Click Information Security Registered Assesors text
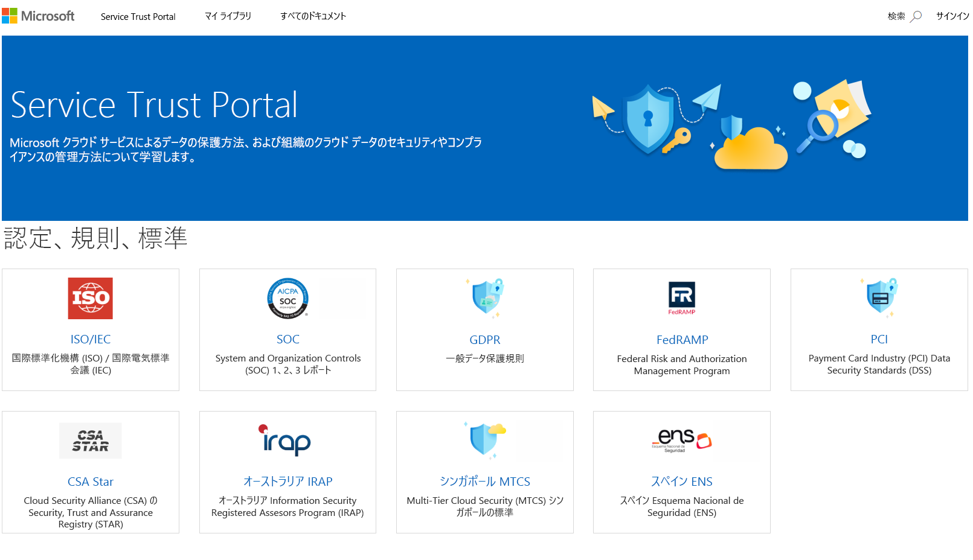 coord(288,506)
